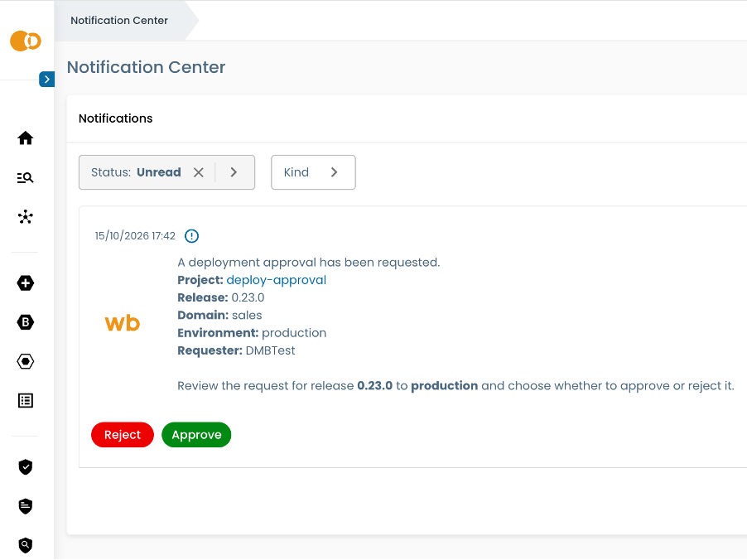Click the wb notification logo
This screenshot has width=747, height=560.
click(123, 323)
